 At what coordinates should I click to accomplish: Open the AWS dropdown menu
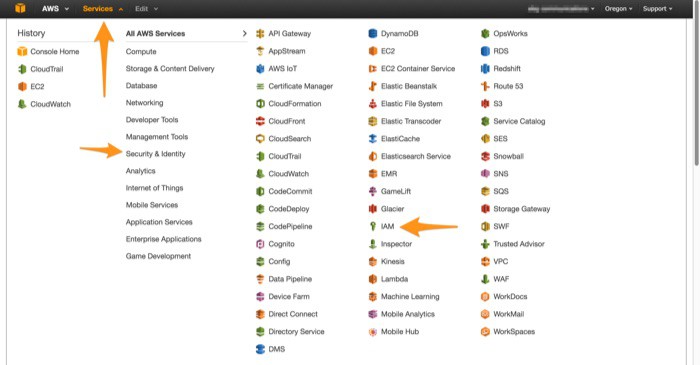(x=55, y=8)
